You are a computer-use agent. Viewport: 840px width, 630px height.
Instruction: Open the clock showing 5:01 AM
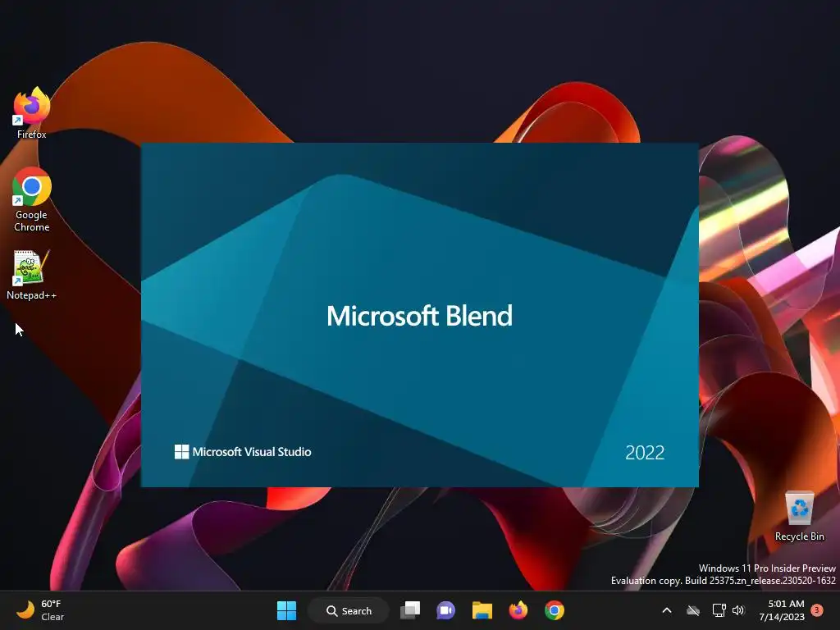click(x=782, y=610)
